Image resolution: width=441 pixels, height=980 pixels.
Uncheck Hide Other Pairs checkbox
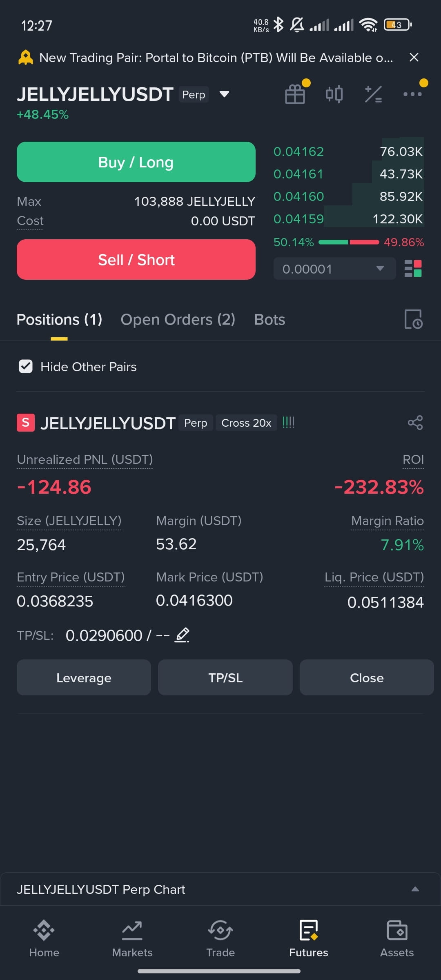pos(26,367)
